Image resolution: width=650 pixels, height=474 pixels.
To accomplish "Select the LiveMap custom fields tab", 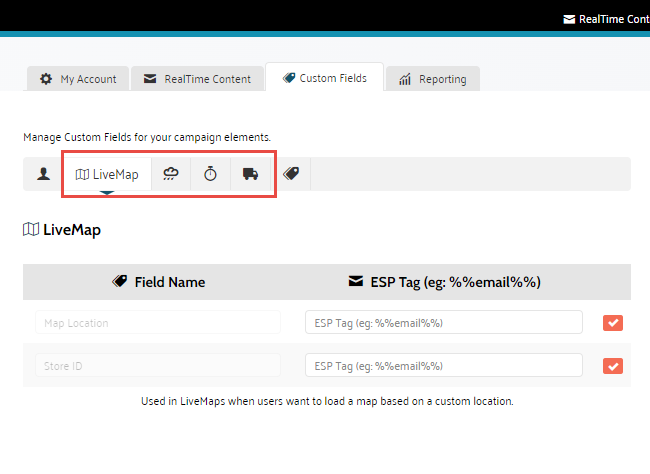I will (107, 174).
